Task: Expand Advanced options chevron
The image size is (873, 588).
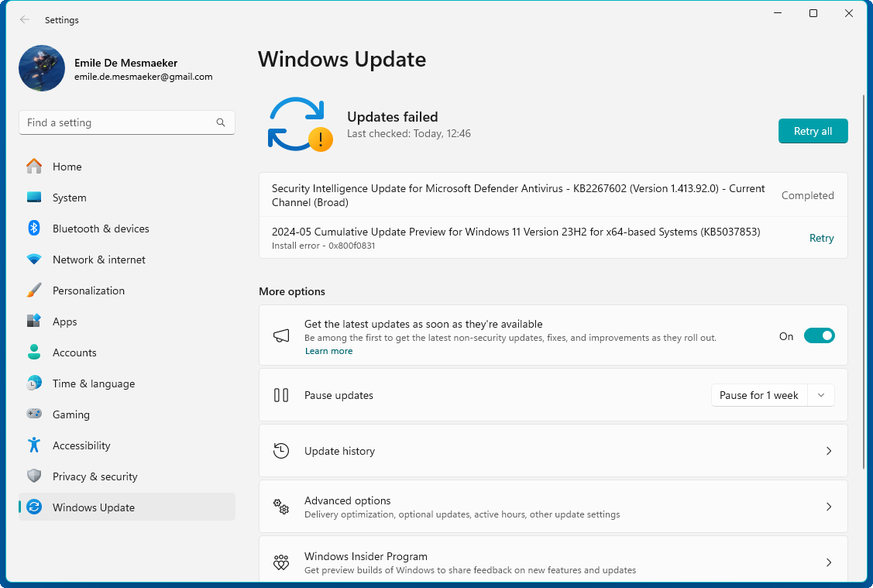Action: [829, 507]
